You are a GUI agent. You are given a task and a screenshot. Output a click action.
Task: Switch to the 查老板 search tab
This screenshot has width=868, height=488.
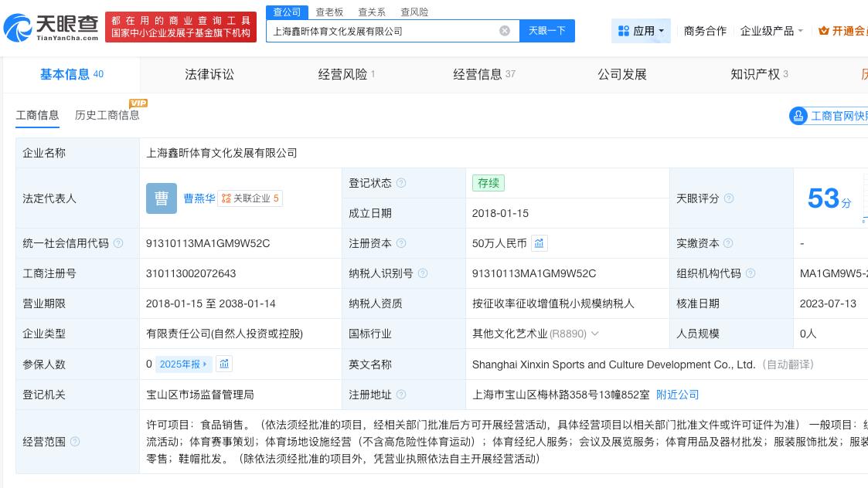click(329, 12)
